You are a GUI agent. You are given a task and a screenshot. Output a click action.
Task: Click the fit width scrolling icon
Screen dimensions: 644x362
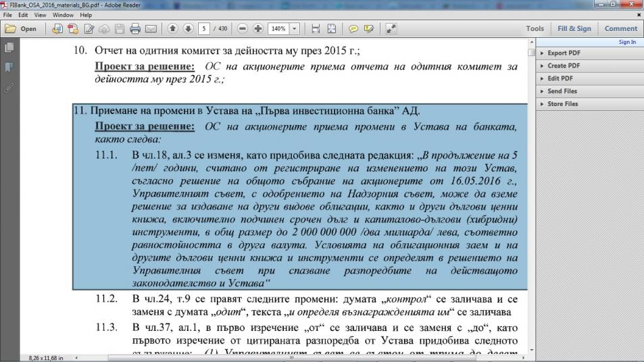click(x=316, y=29)
